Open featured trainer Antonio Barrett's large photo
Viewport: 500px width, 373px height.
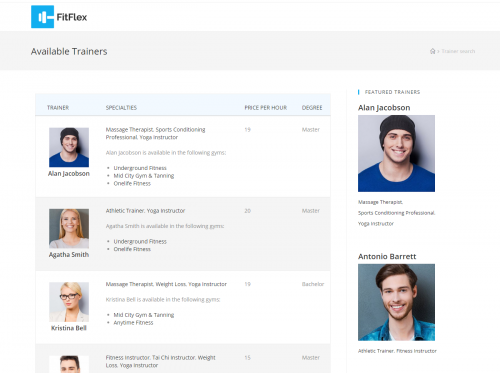coord(396,302)
